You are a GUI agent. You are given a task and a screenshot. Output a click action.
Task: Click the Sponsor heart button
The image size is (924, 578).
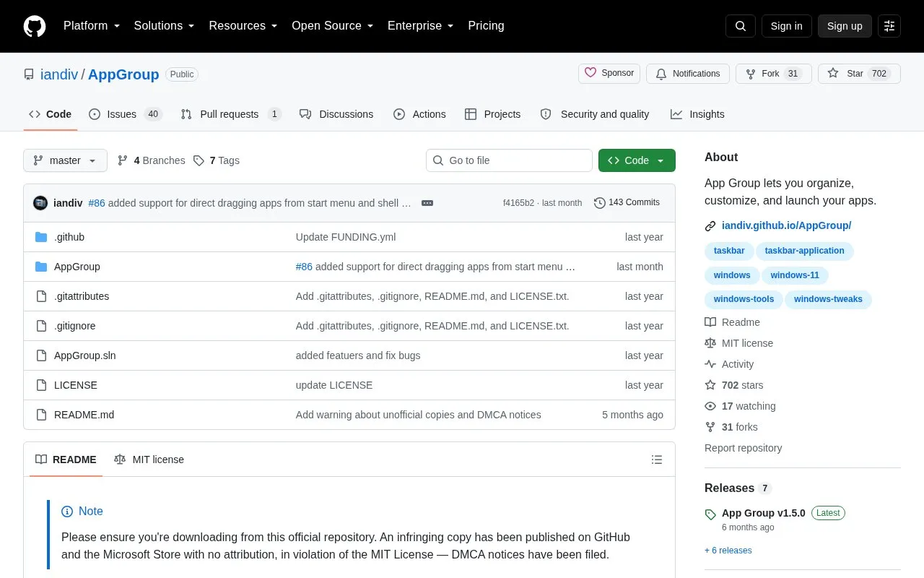click(609, 74)
